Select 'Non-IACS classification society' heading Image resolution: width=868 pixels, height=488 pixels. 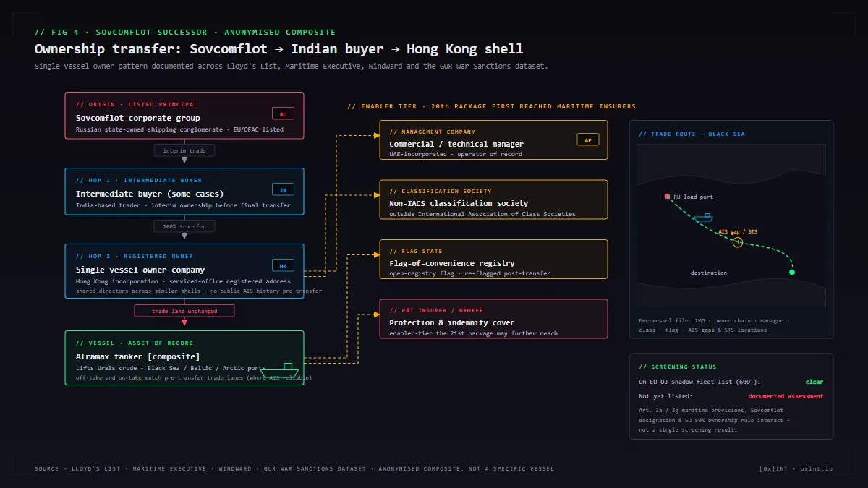click(459, 203)
